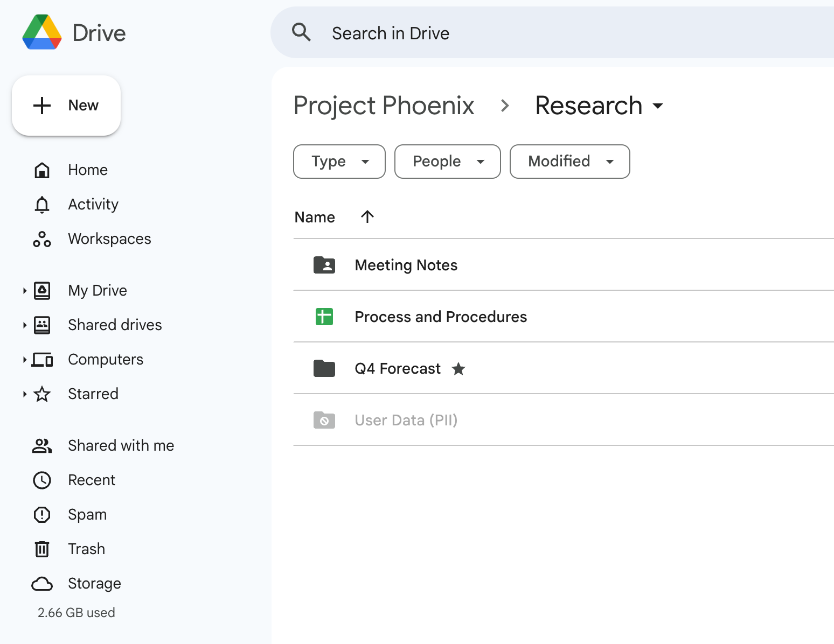Click the green Sheets icon for Process and Procedures
Viewport: 834px width, 644px height.
click(324, 317)
